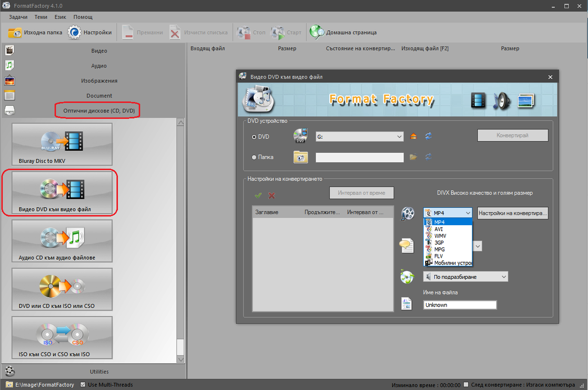Select AVI in the format list
This screenshot has width=588, height=390.
coord(448,229)
